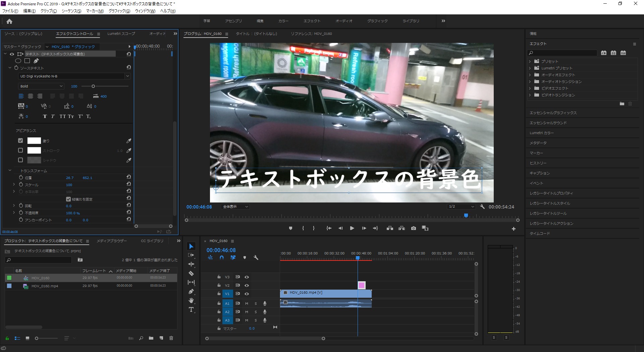This screenshot has width=644, height=352.
Task: Click the Add Marker button in program monitor
Action: click(x=290, y=228)
